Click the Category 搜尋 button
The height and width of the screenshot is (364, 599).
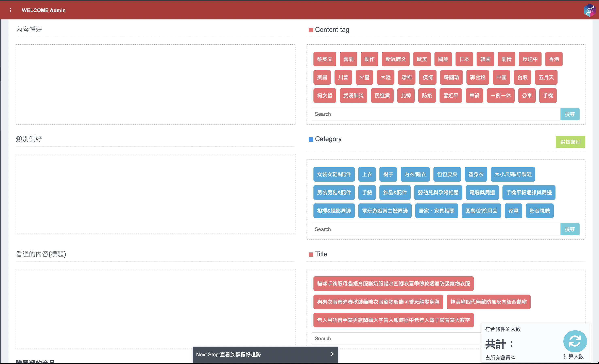pyautogui.click(x=570, y=229)
